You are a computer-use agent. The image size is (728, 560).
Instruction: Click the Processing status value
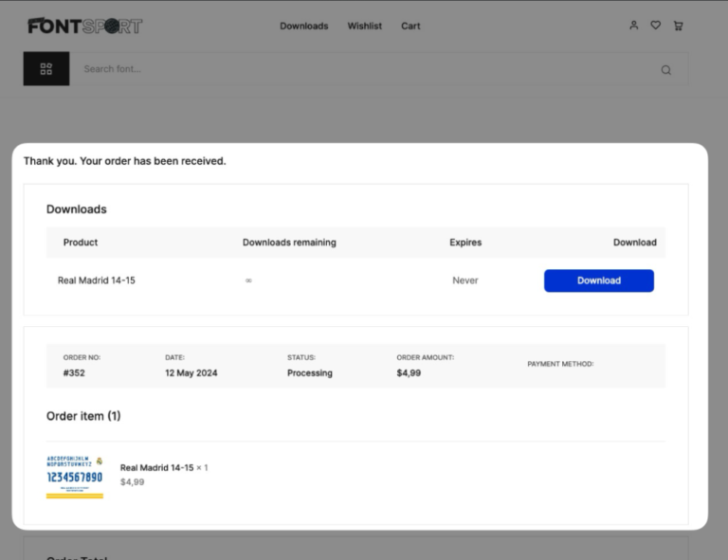pos(310,373)
